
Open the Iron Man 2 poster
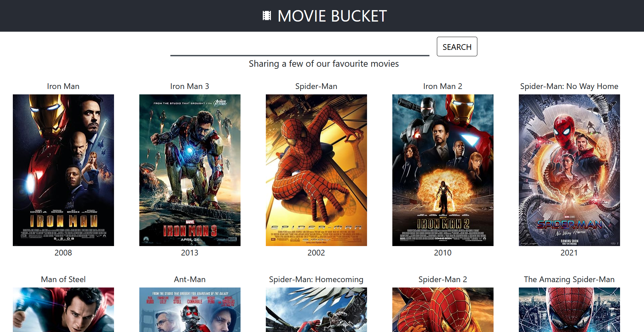tap(443, 170)
